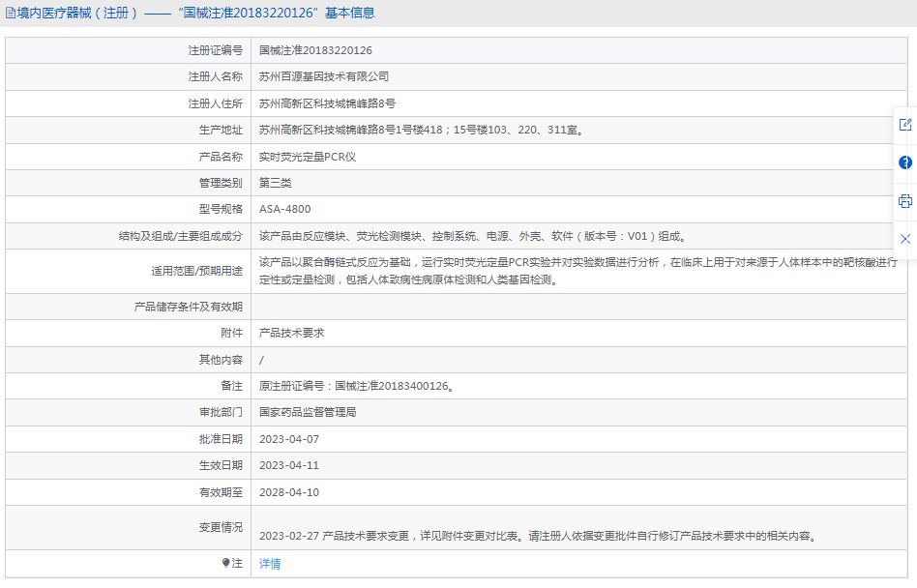
Task: Click the 注册人住所 label cell
Action: 129,103
